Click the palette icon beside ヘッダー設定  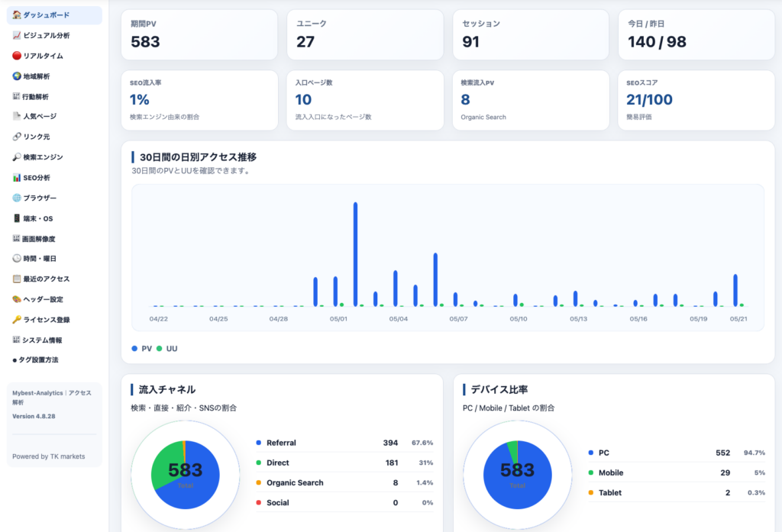pyautogui.click(x=17, y=299)
